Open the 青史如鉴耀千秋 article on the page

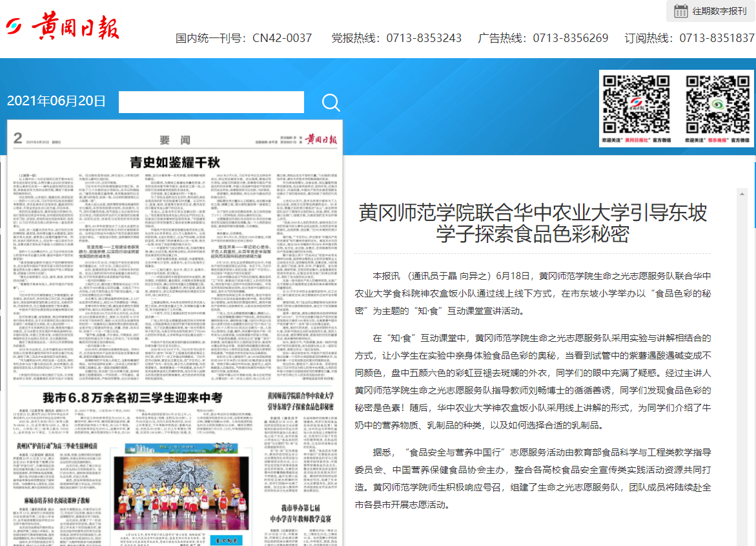point(176,161)
